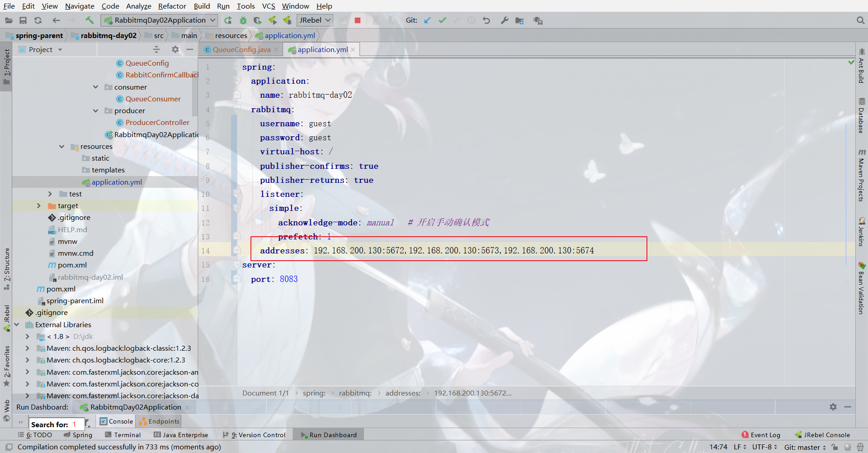This screenshot has width=868, height=453.
Task: Click the Save All toolbar icon
Action: tap(23, 20)
